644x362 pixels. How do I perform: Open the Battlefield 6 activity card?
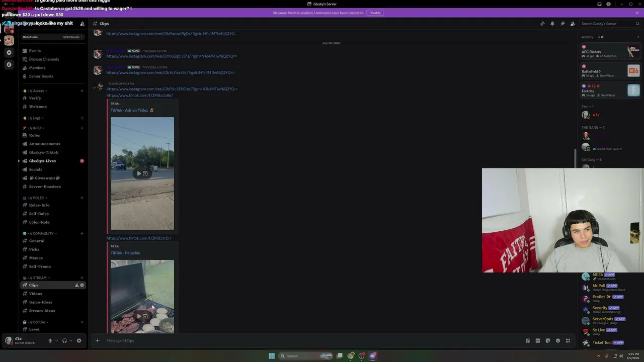click(610, 71)
